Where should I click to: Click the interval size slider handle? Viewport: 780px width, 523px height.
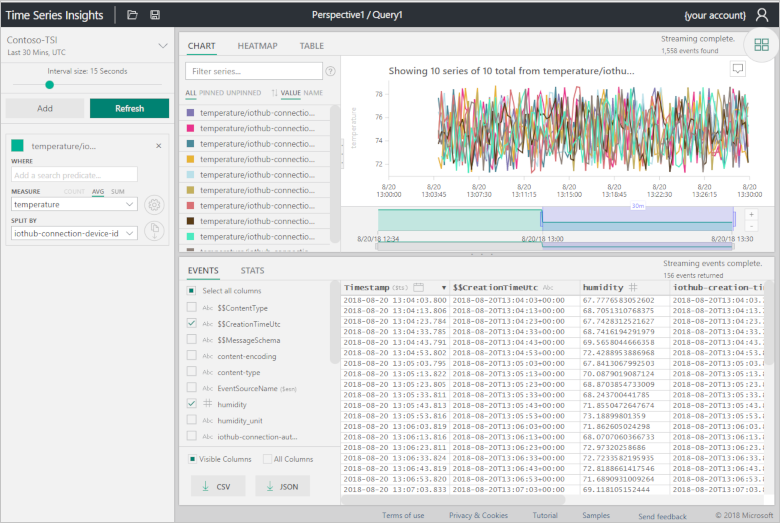(x=49, y=85)
